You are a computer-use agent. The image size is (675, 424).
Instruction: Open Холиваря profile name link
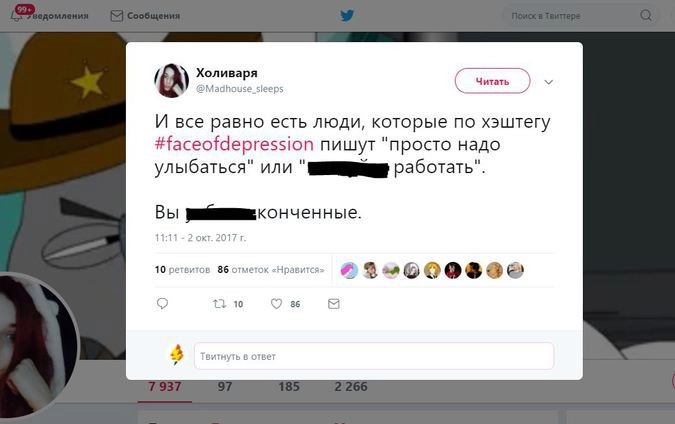tap(227, 73)
